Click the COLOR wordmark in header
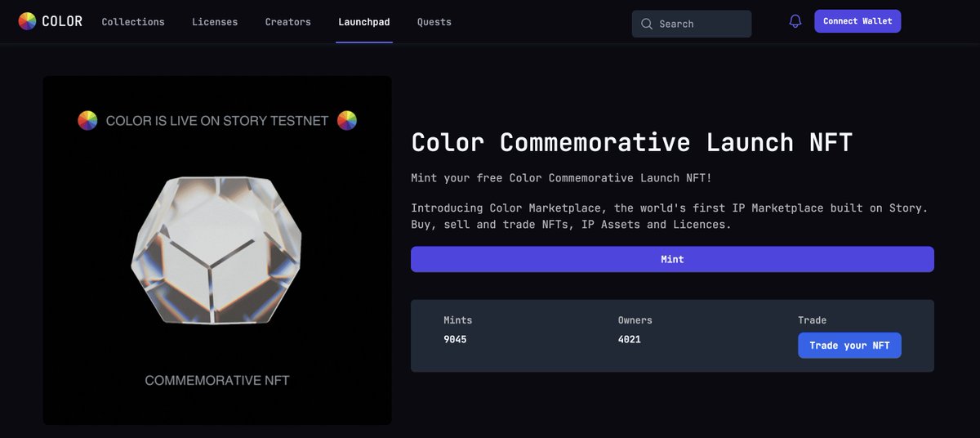Viewport: 980px width, 438px height. tap(62, 21)
